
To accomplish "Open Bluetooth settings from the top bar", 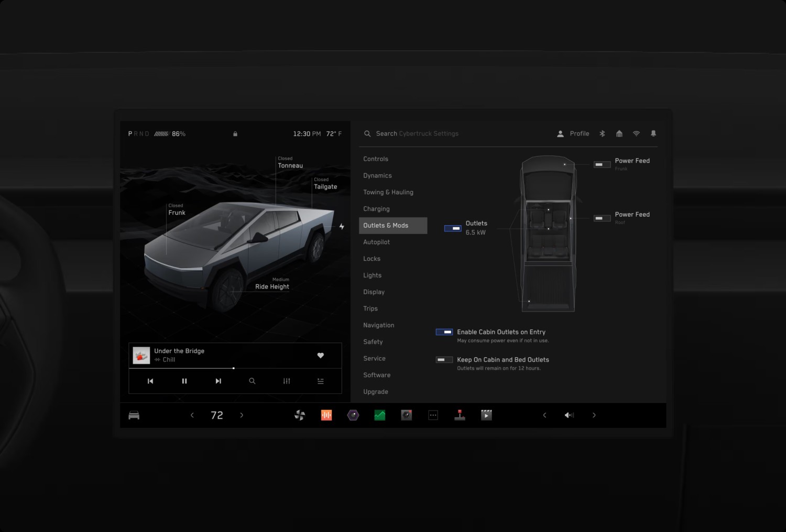I will pos(602,134).
